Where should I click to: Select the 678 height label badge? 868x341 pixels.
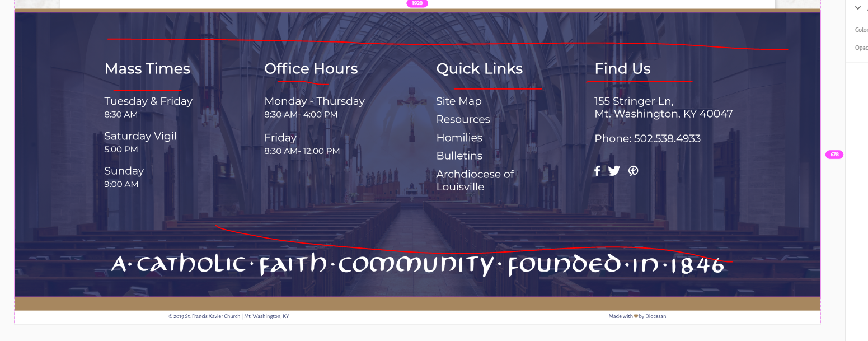click(834, 155)
